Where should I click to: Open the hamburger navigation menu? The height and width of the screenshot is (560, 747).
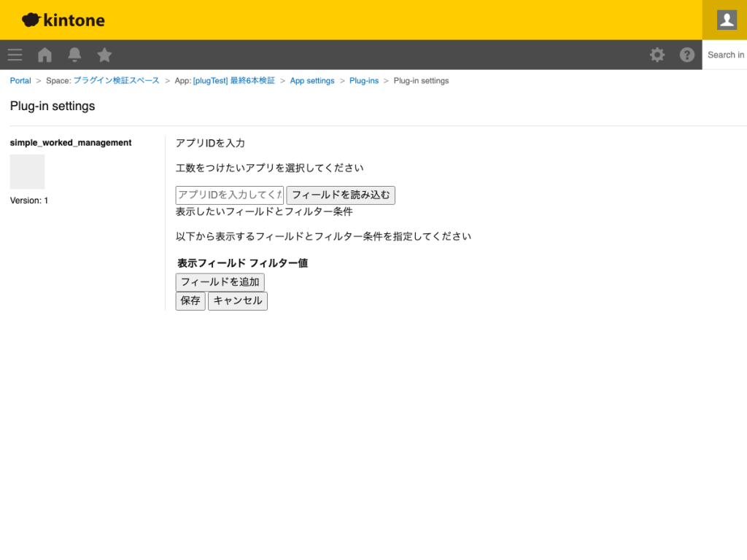tap(15, 55)
